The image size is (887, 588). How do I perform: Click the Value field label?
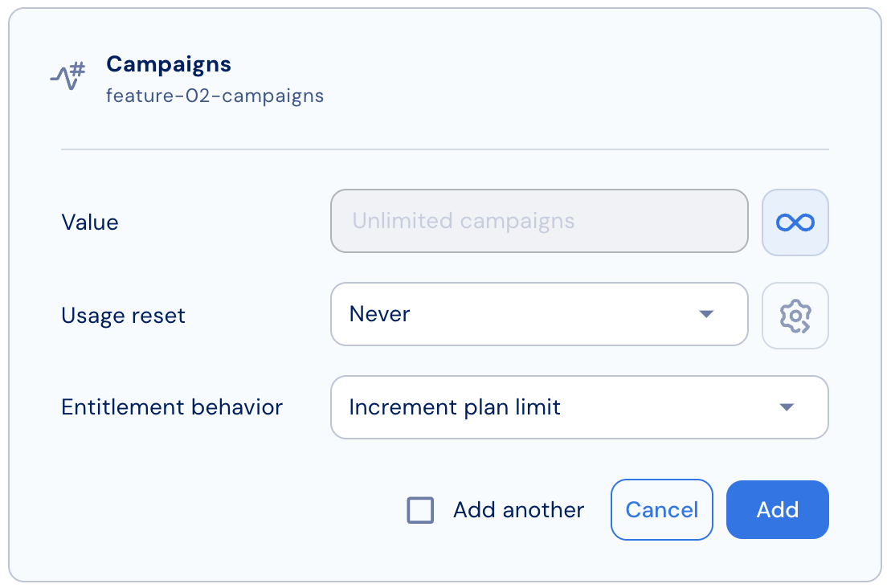[x=90, y=223]
